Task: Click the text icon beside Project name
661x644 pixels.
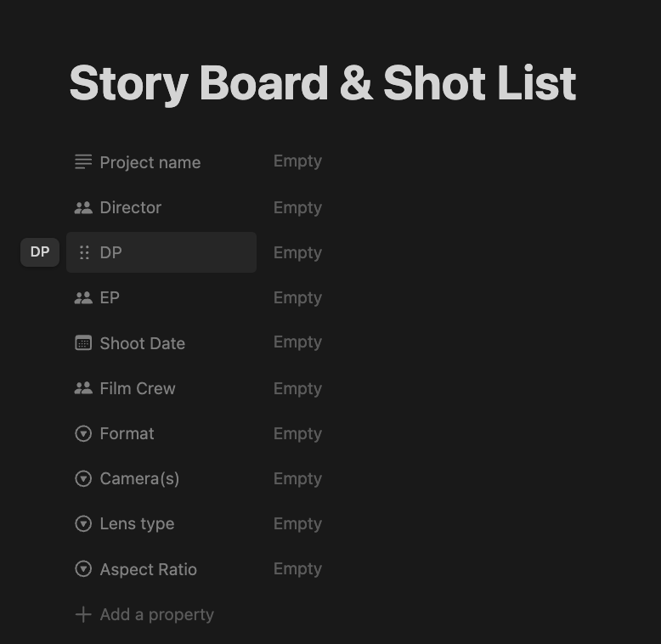Action: pyautogui.click(x=83, y=161)
